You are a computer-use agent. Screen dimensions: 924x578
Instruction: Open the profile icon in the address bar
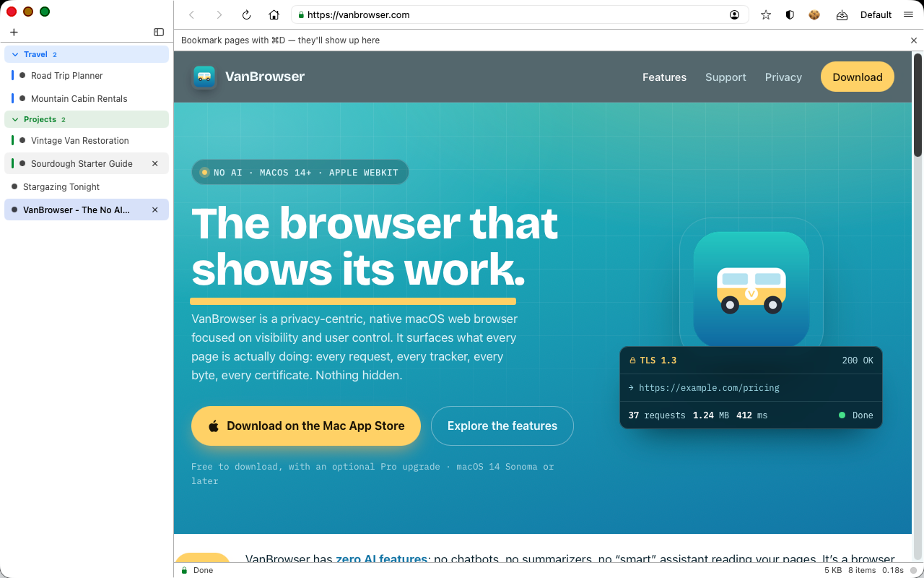point(735,14)
